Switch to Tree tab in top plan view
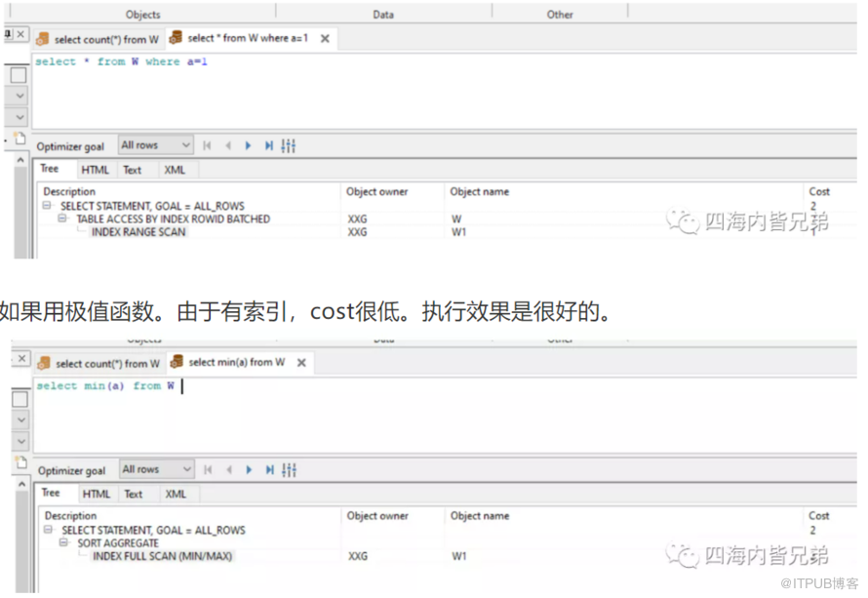The height and width of the screenshot is (598, 868). 50,169
